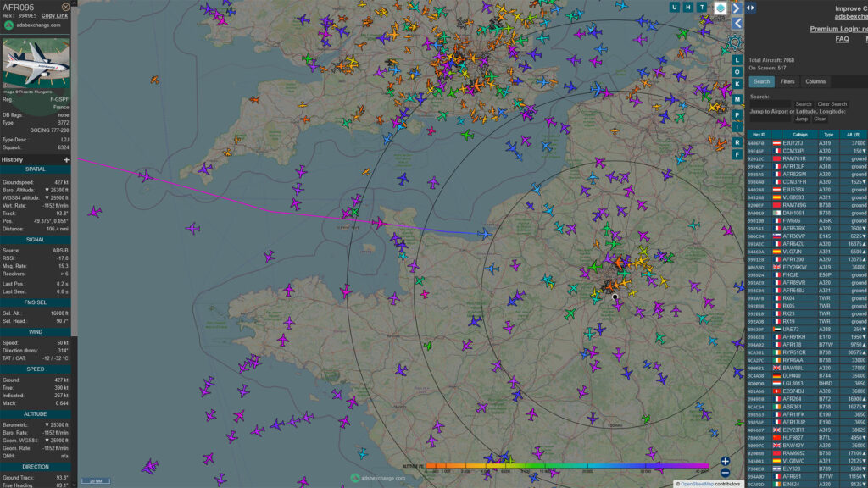Viewport: 868px width, 488px height.
Task: Click the zoom out minus button
Action: pyautogui.click(x=726, y=473)
